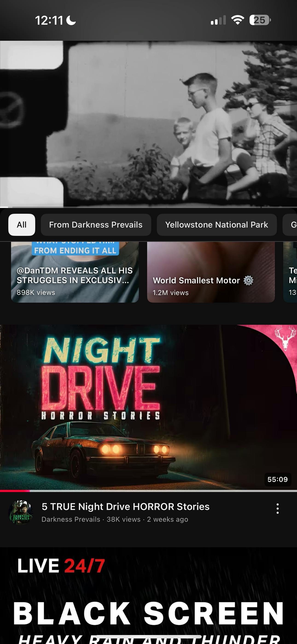Tap the 1.2M views label
This screenshot has height=644, width=297.
(x=171, y=293)
